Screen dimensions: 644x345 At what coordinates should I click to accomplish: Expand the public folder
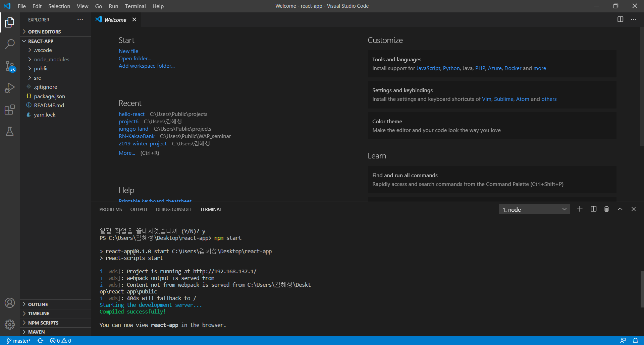point(55,68)
